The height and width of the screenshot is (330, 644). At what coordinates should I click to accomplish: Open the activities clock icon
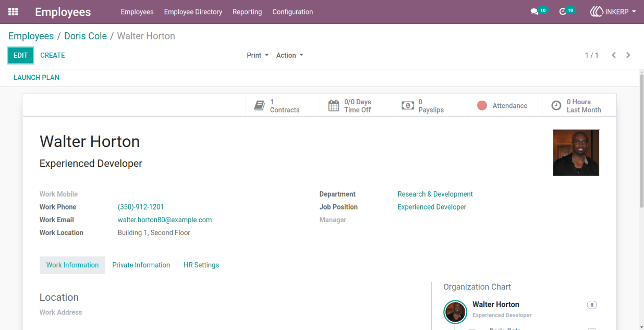(x=563, y=11)
